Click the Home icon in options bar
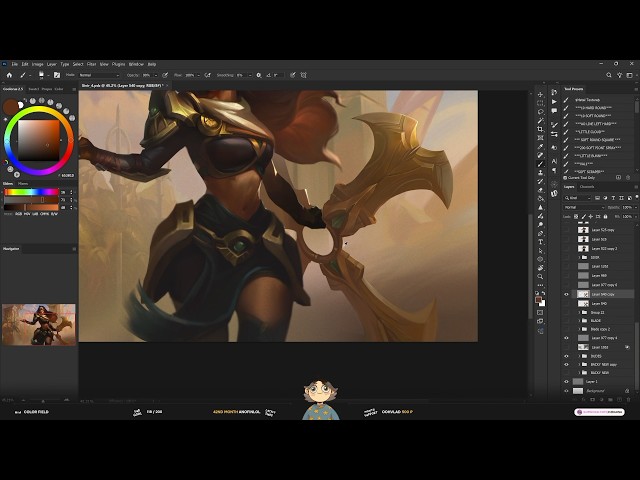Screen dimensions: 640x480 [x=9, y=75]
